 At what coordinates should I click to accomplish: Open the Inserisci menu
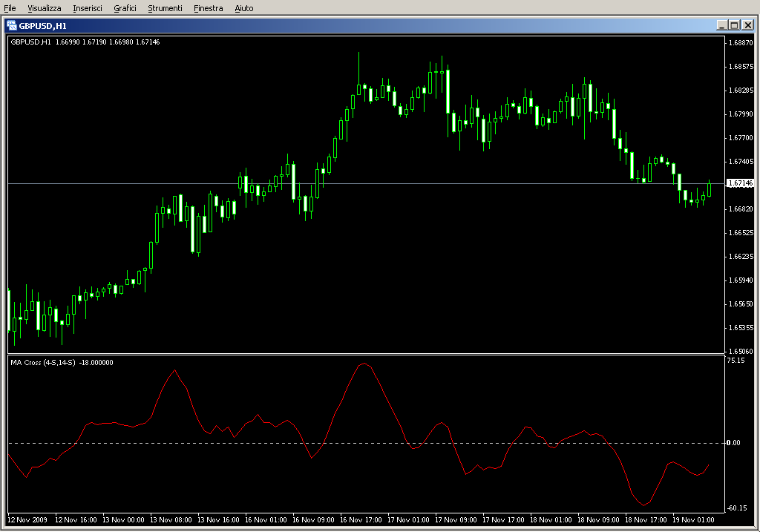click(88, 8)
